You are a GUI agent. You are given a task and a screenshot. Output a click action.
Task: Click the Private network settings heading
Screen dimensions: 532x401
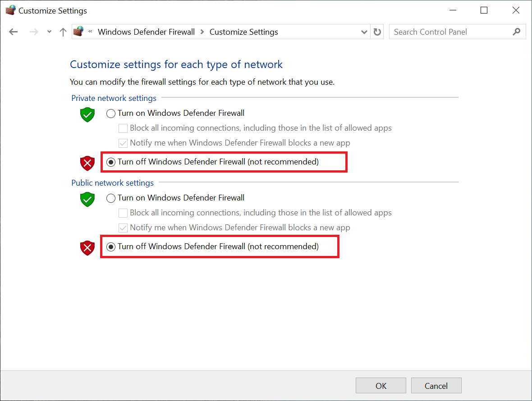[x=114, y=98]
